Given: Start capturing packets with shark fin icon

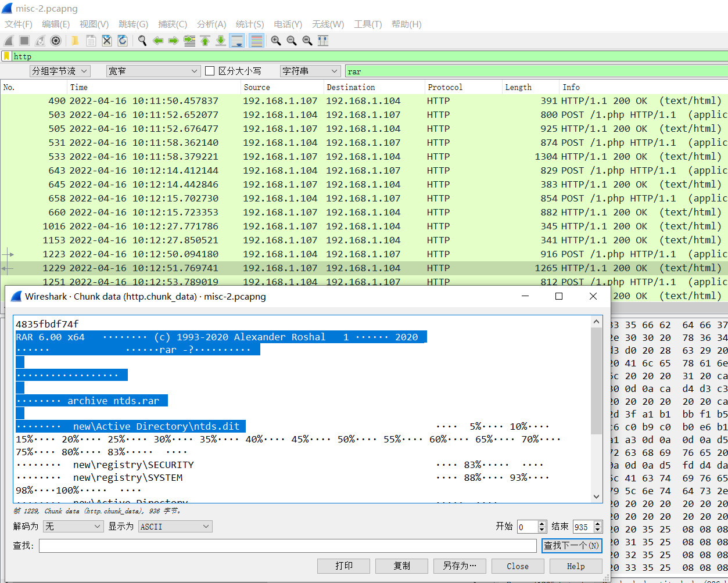Looking at the screenshot, I should pos(9,41).
